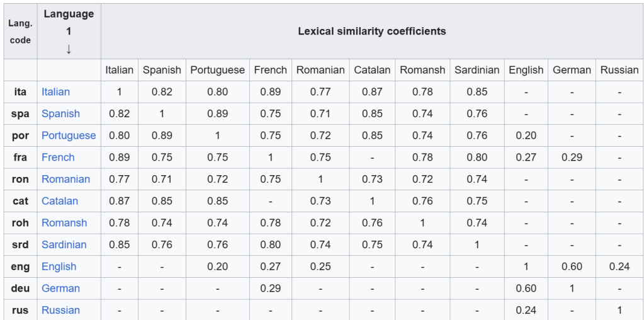The width and height of the screenshot is (644, 320).
Task: Select the French-German 0.29 cell in fra row
Action: 572,157
